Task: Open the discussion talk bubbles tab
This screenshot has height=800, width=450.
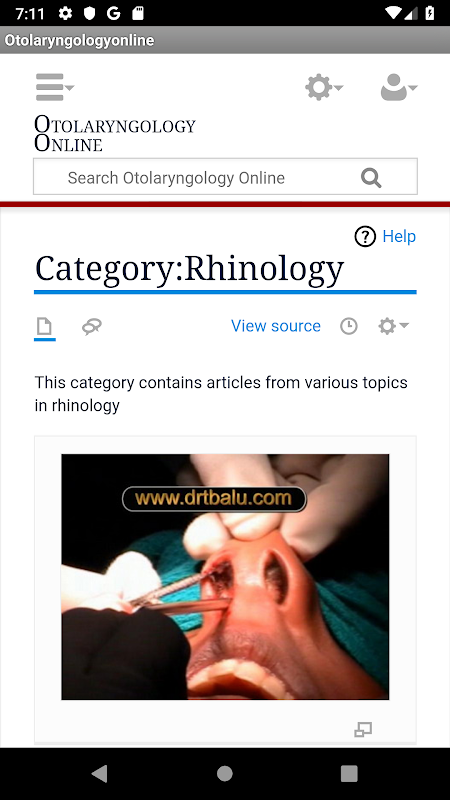Action: [x=92, y=326]
